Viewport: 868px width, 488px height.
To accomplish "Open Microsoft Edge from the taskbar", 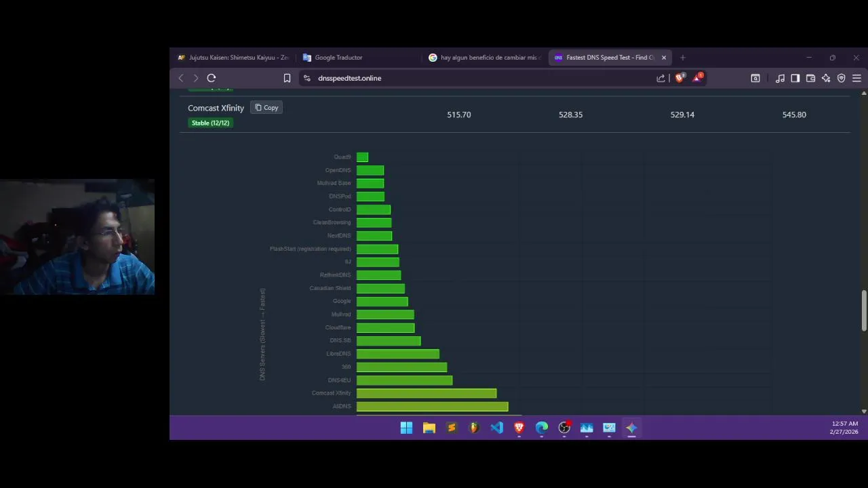I will point(542,428).
